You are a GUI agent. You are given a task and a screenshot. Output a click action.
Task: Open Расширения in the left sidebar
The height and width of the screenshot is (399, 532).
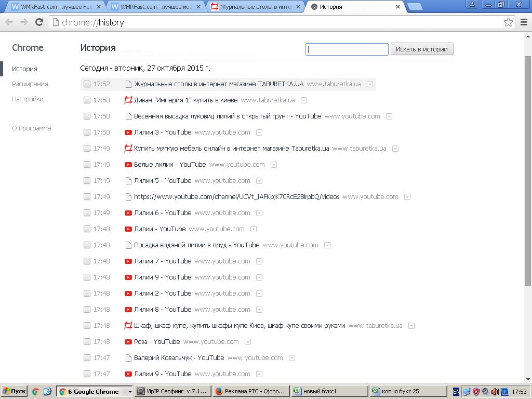(x=30, y=84)
